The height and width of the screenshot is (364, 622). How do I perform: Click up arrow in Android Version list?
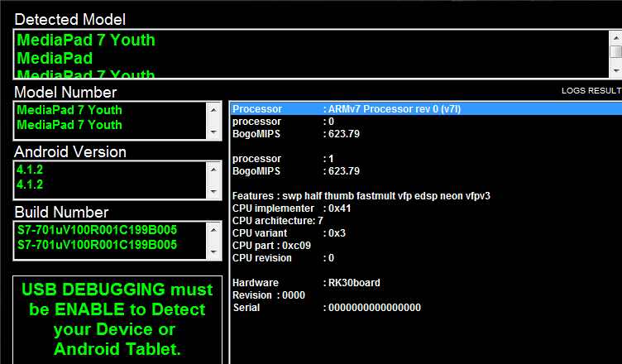pyautogui.click(x=213, y=170)
